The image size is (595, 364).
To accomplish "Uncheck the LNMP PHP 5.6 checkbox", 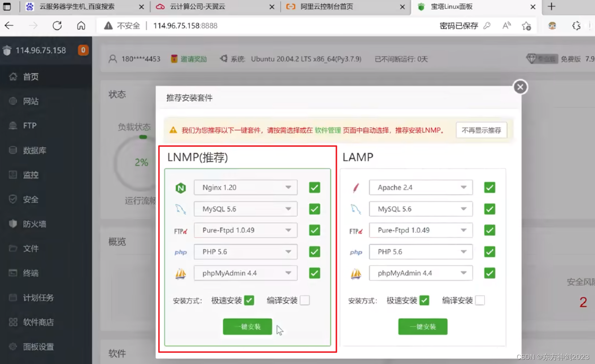I will (x=314, y=252).
